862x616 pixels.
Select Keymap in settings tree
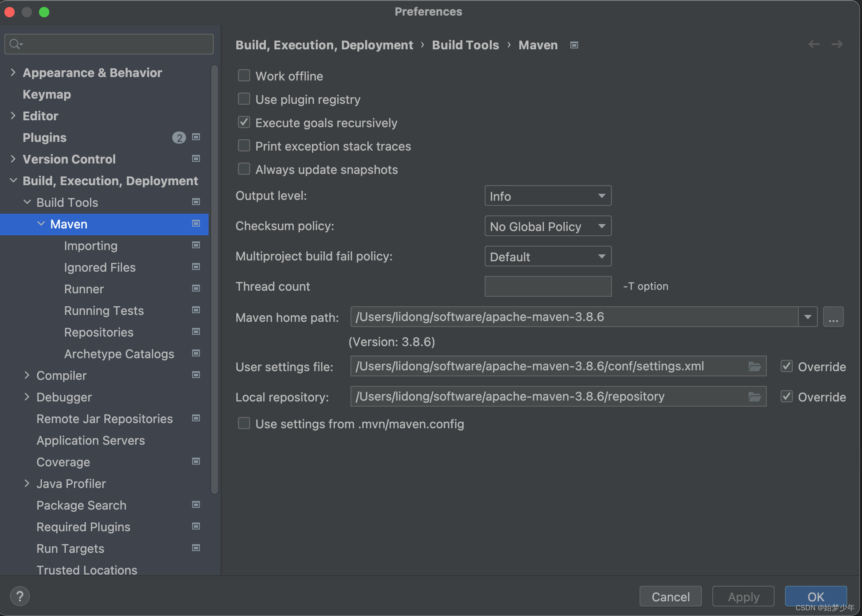tap(47, 94)
